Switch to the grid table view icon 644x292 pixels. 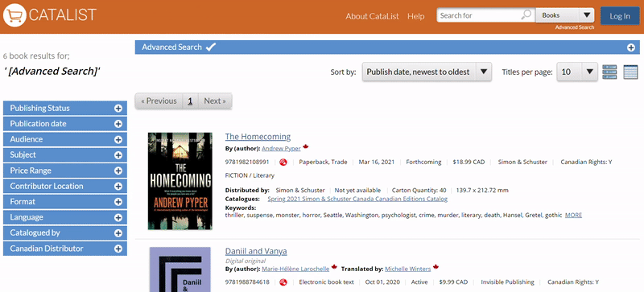(630, 72)
